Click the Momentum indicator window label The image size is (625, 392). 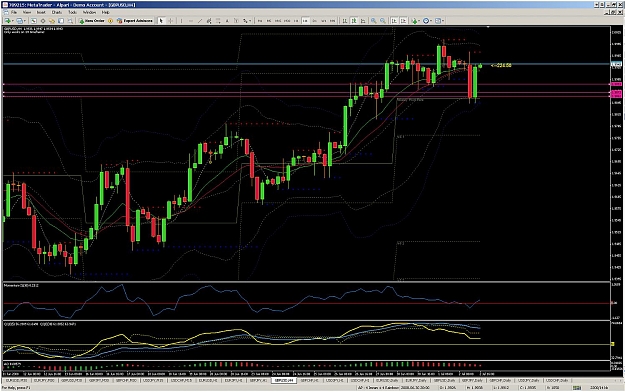tap(21, 286)
